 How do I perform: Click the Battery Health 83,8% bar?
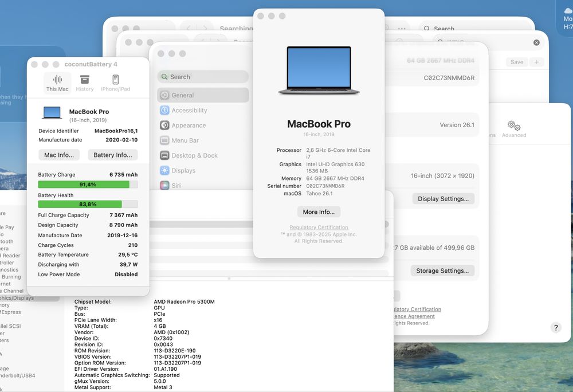88,204
